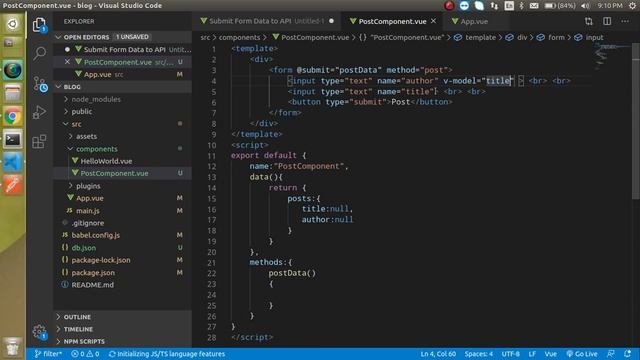Open the Bluetooth menu in top bar

521,6
